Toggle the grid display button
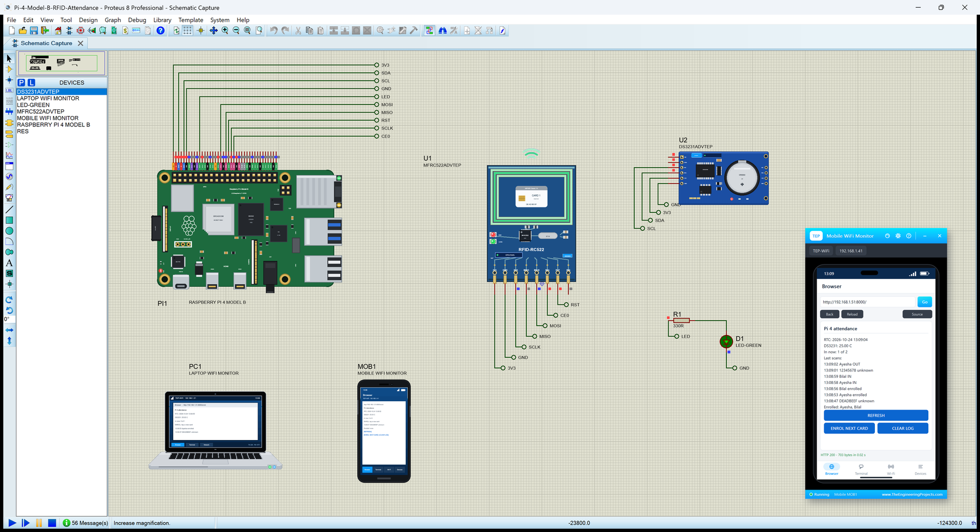The image size is (980, 532). (187, 30)
